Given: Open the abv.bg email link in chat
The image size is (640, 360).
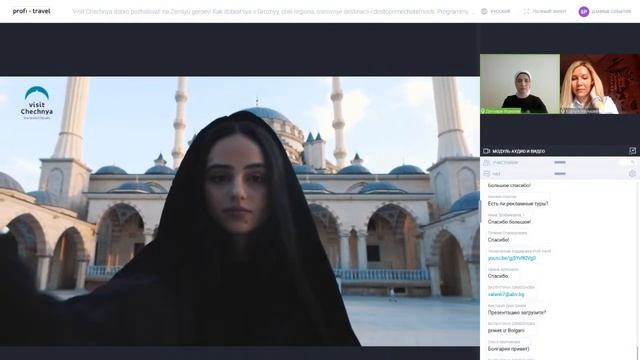Looking at the screenshot, I should pos(506,294).
